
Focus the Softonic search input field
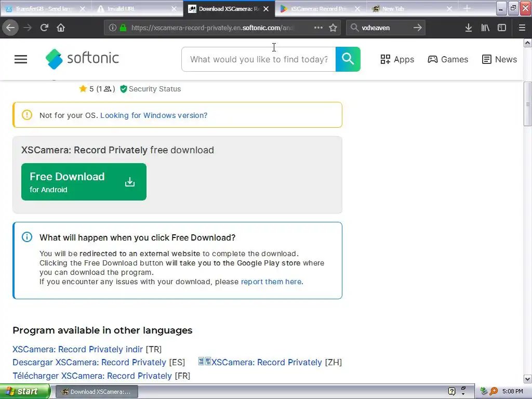[x=259, y=59]
